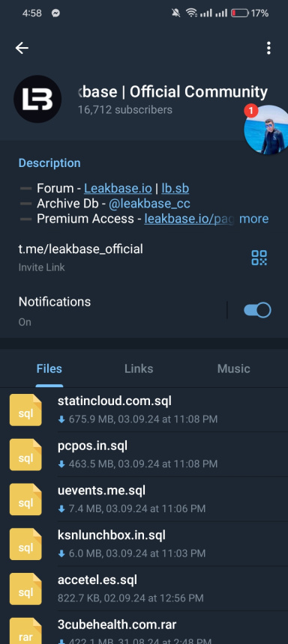288x644 pixels.
Task: Tap the t.me/leakbase_official invite link
Action: [x=81, y=249]
